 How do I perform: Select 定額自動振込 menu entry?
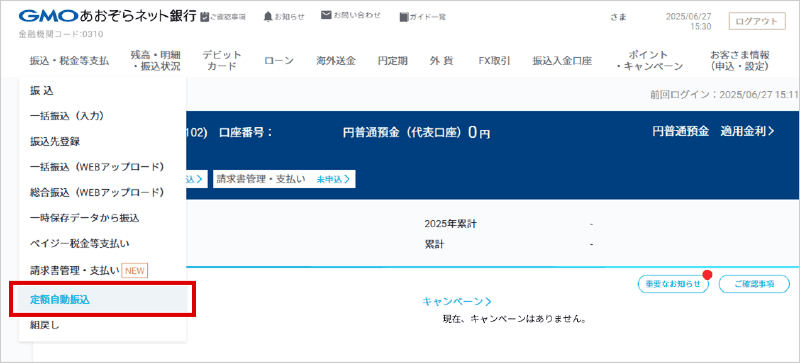tap(103, 300)
